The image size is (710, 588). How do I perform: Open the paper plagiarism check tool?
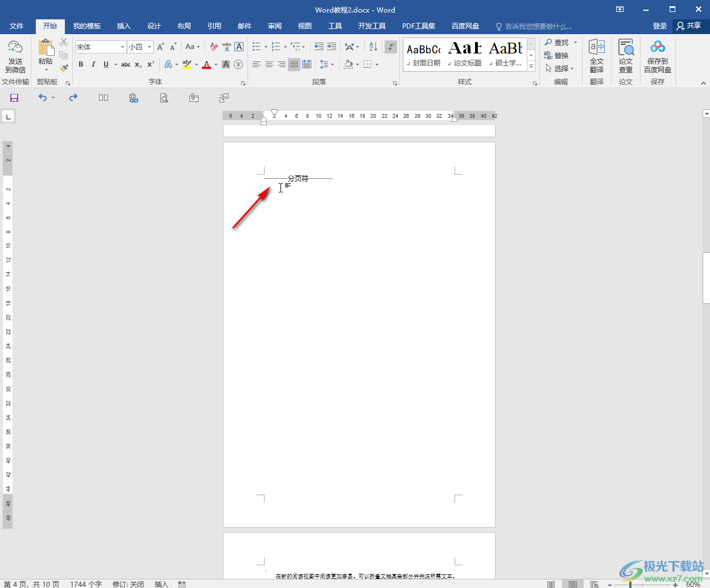(626, 56)
